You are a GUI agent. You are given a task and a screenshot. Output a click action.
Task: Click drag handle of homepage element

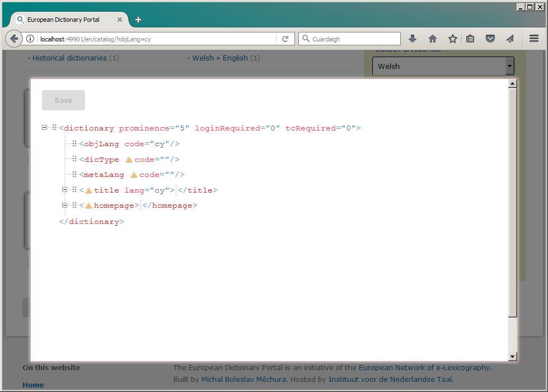pyautogui.click(x=74, y=205)
